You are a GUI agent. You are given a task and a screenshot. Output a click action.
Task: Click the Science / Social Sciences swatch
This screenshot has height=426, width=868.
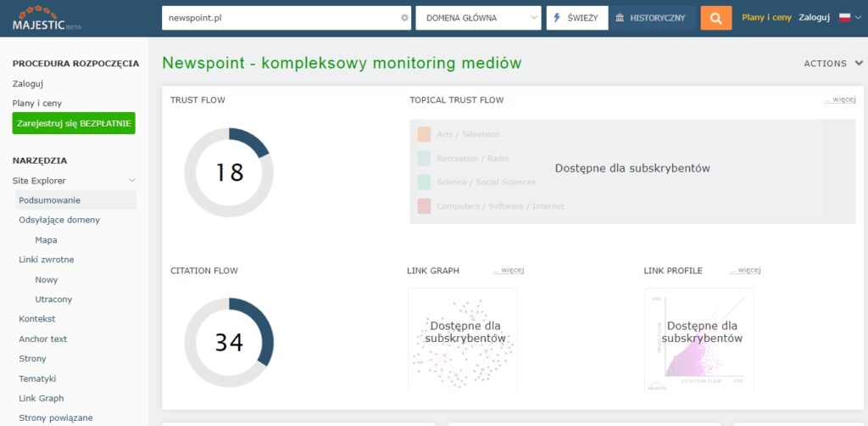click(424, 182)
